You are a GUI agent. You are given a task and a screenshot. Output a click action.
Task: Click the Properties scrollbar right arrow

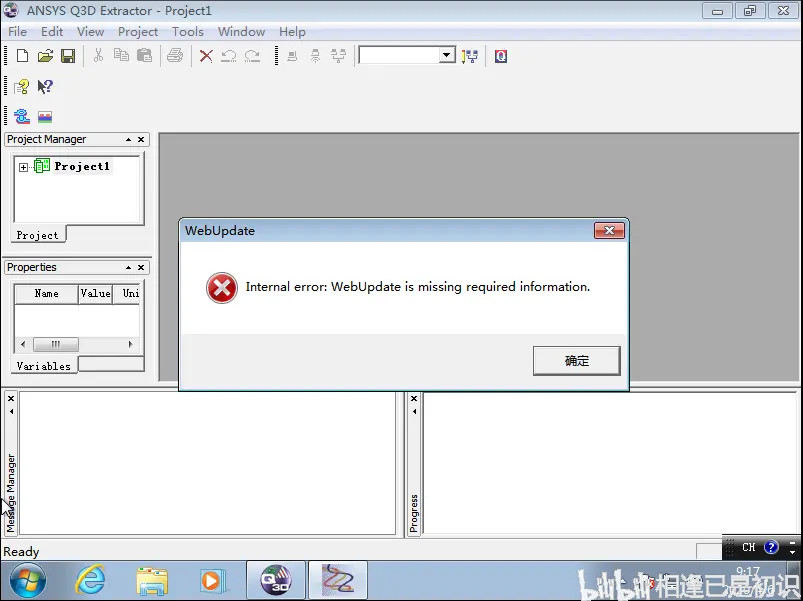[x=131, y=344]
